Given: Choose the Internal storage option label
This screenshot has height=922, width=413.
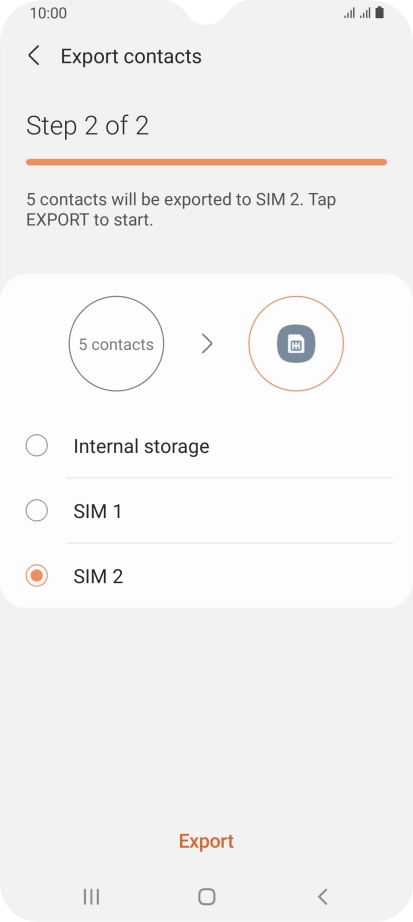Looking at the screenshot, I should pyautogui.click(x=141, y=446).
